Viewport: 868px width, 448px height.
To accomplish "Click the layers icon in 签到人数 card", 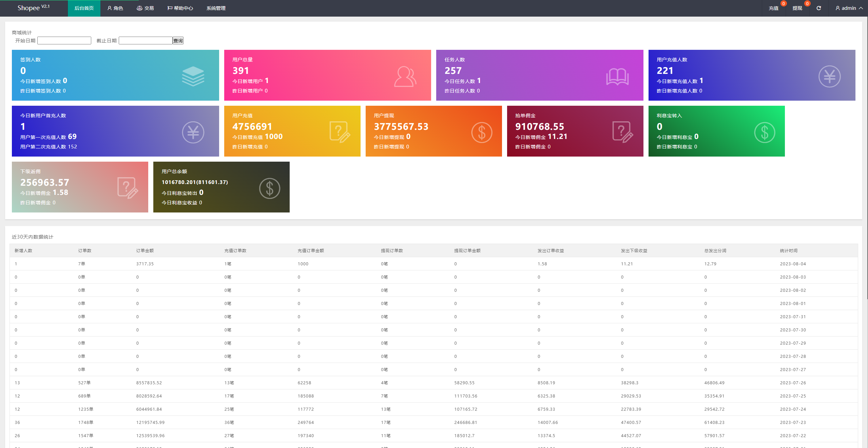I will tap(193, 76).
